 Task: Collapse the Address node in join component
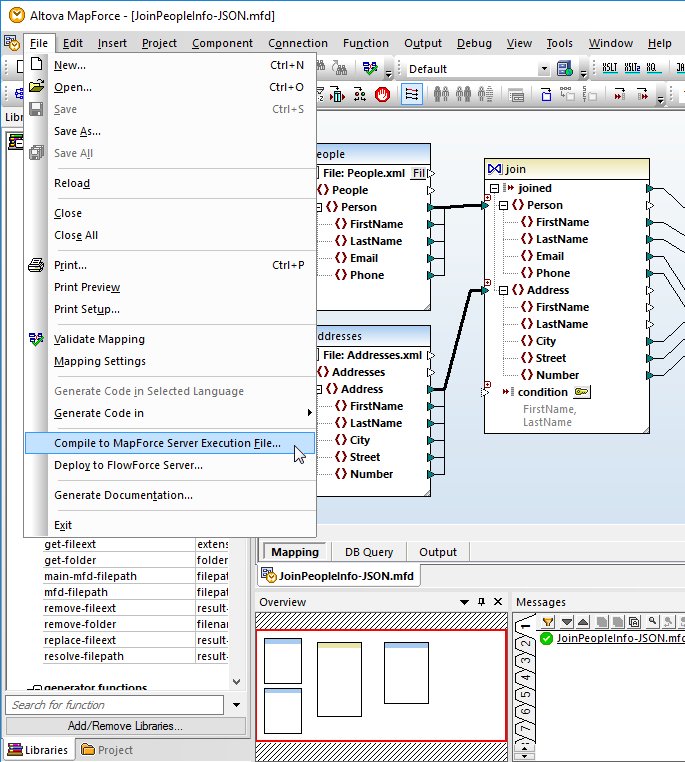click(504, 290)
